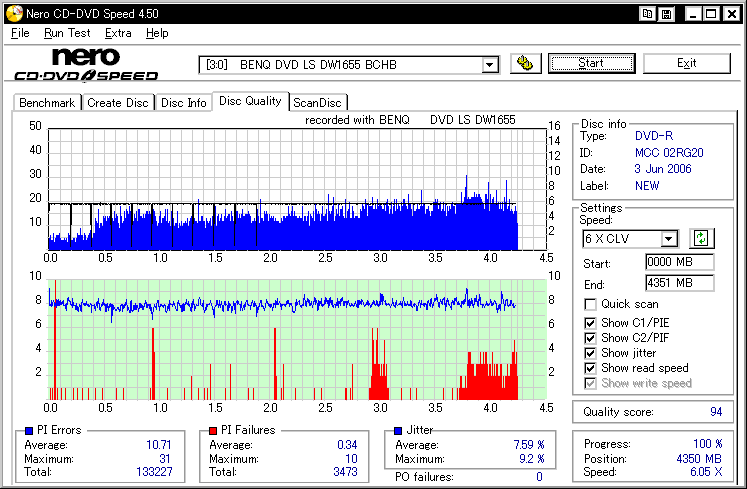Click the Start button

point(591,63)
